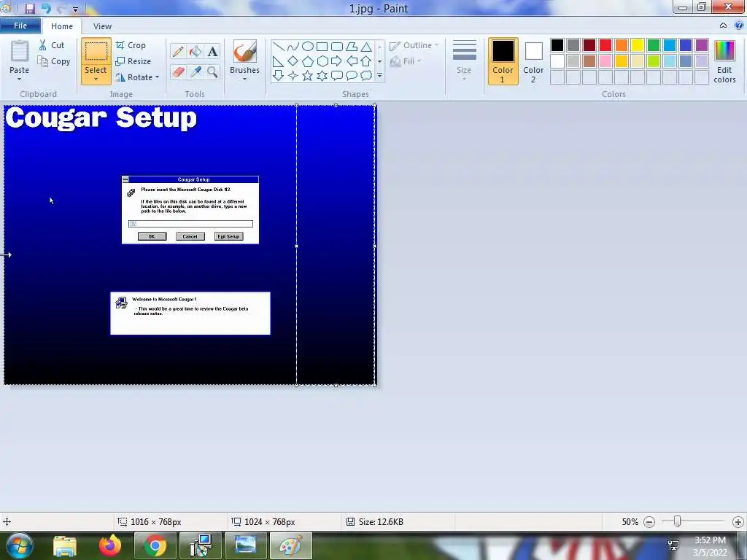The image size is (747, 560).
Task: Choose the Hexagon shape
Action: (x=322, y=61)
